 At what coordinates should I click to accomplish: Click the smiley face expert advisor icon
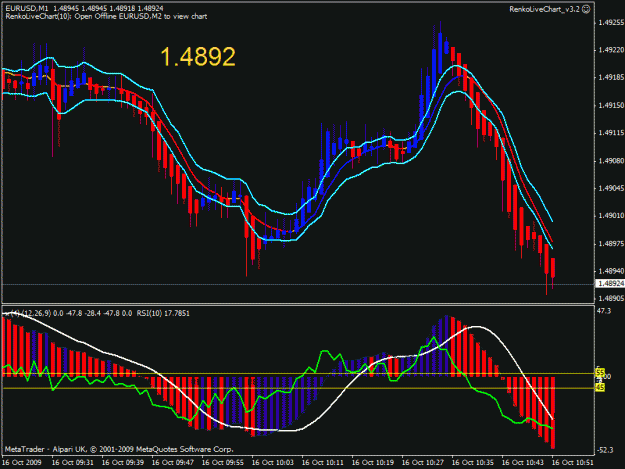click(x=586, y=9)
